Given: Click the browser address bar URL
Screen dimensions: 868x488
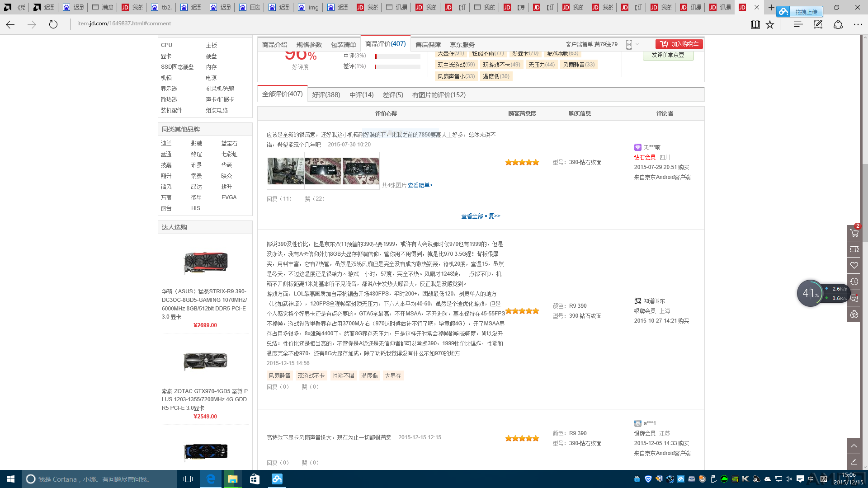Looking at the screenshot, I should [124, 23].
